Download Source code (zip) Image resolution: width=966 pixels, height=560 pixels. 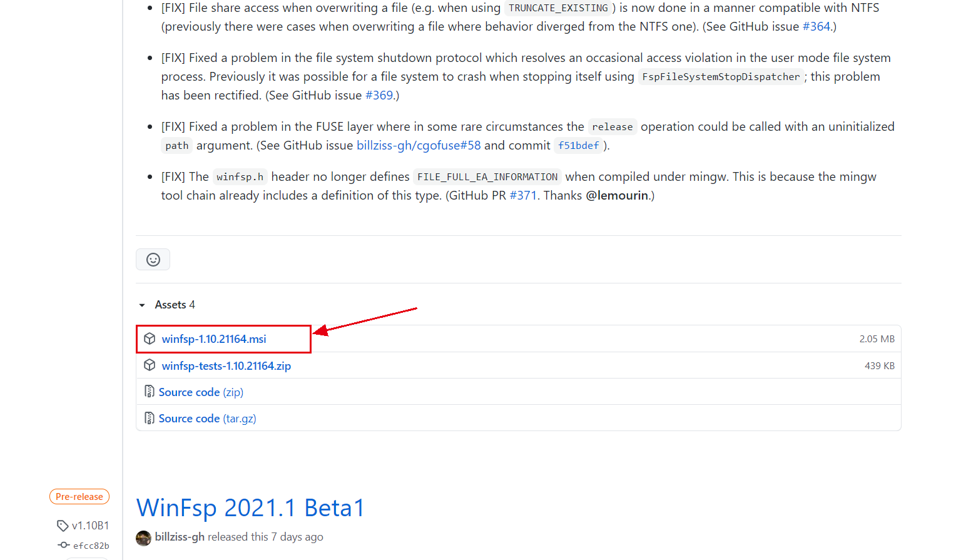click(201, 392)
